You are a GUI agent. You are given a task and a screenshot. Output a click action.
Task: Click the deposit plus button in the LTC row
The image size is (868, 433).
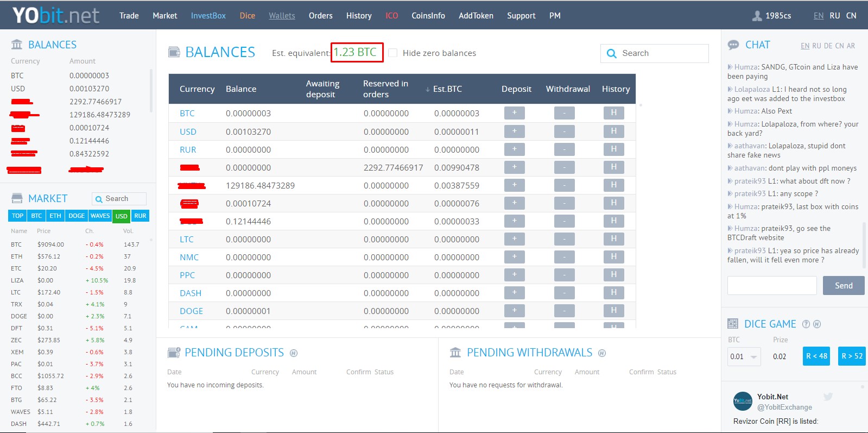point(514,239)
